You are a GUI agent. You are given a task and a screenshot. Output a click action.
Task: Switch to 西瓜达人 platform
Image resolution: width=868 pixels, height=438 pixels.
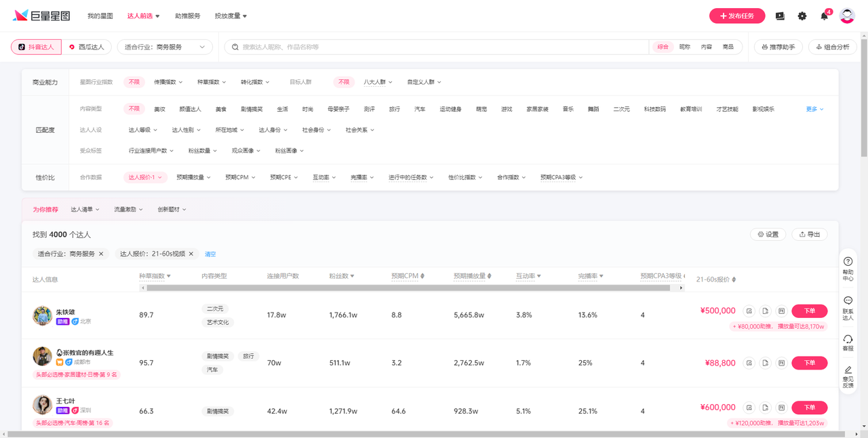click(87, 47)
